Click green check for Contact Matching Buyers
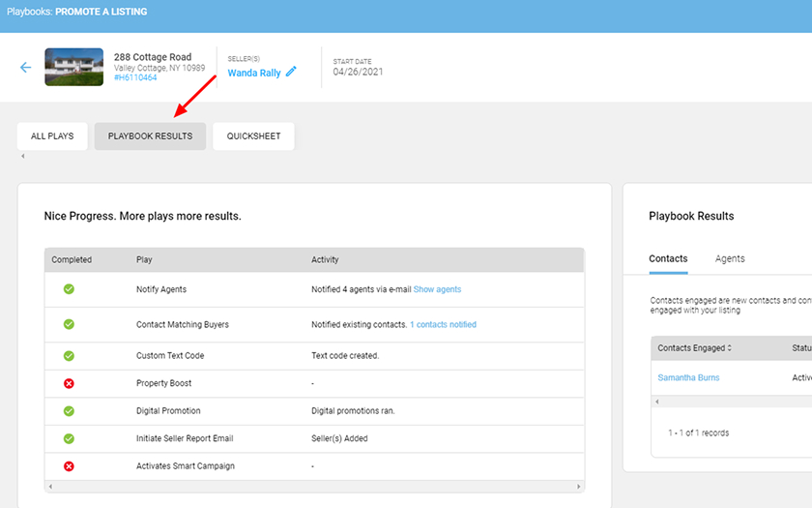Screen dimensions: 812x508 click(69, 324)
